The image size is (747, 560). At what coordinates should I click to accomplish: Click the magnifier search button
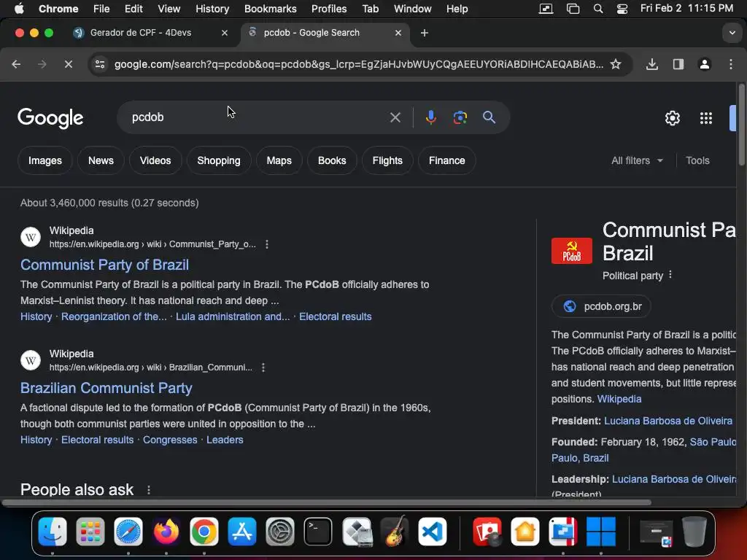489,117
